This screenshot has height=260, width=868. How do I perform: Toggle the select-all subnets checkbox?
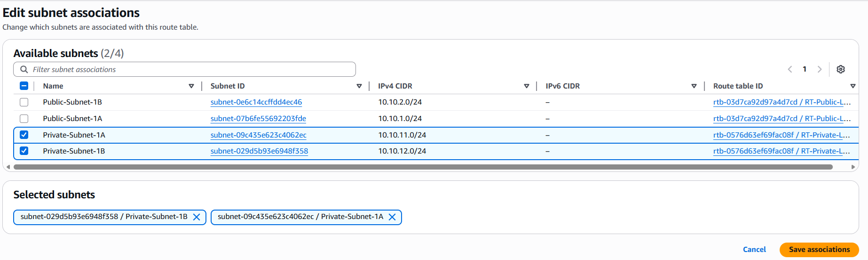[x=24, y=86]
